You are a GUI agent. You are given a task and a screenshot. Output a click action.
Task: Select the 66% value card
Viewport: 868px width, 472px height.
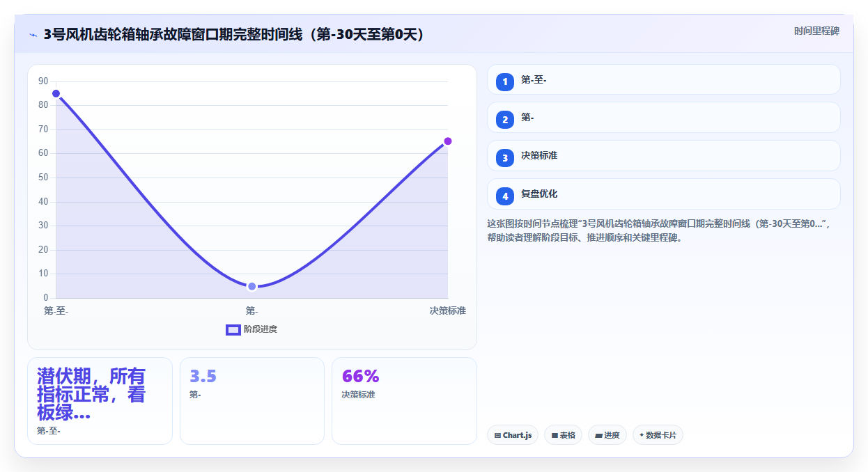click(404, 400)
